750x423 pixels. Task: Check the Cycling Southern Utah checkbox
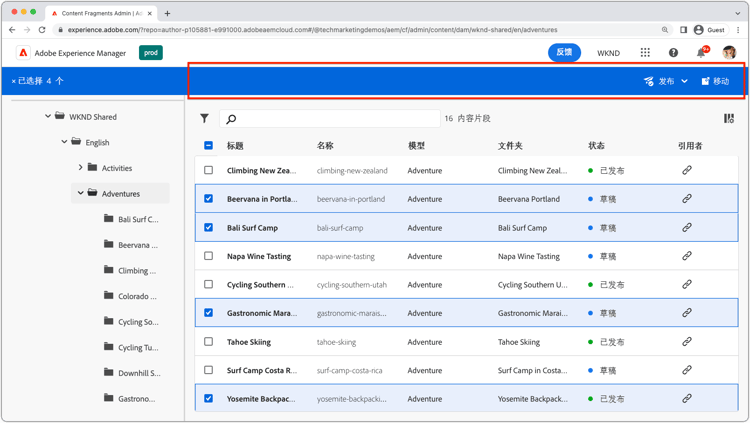coord(209,284)
